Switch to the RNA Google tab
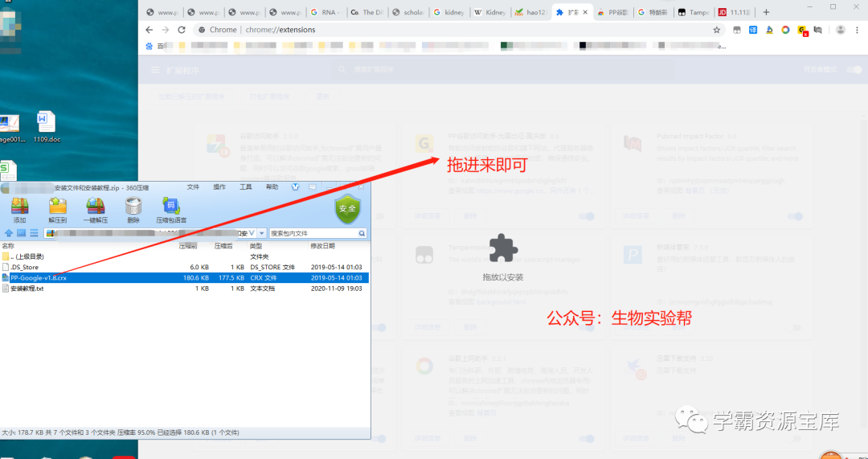 326,12
